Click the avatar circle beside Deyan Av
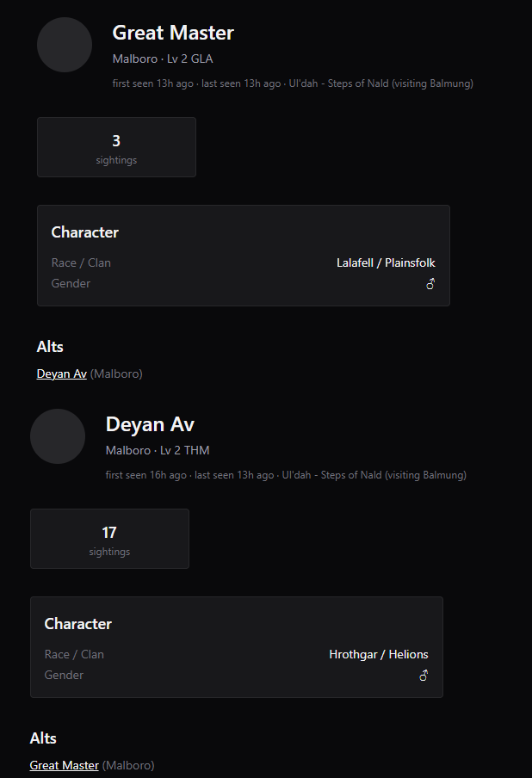The height and width of the screenshot is (778, 532). (x=58, y=436)
